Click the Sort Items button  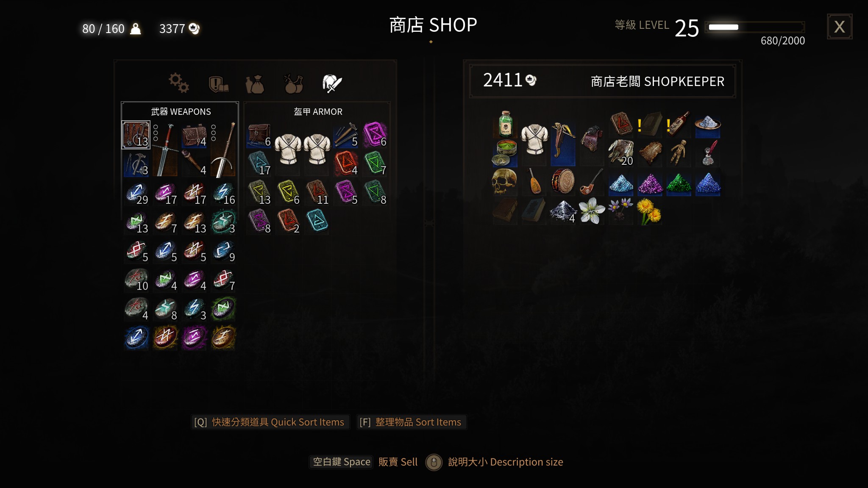coord(410,422)
